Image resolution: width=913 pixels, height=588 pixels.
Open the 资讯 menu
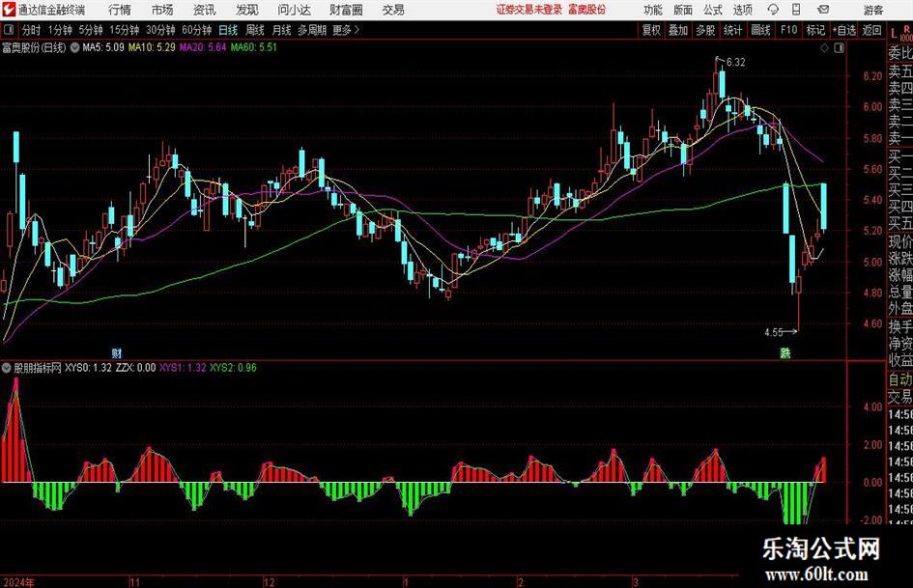(205, 10)
